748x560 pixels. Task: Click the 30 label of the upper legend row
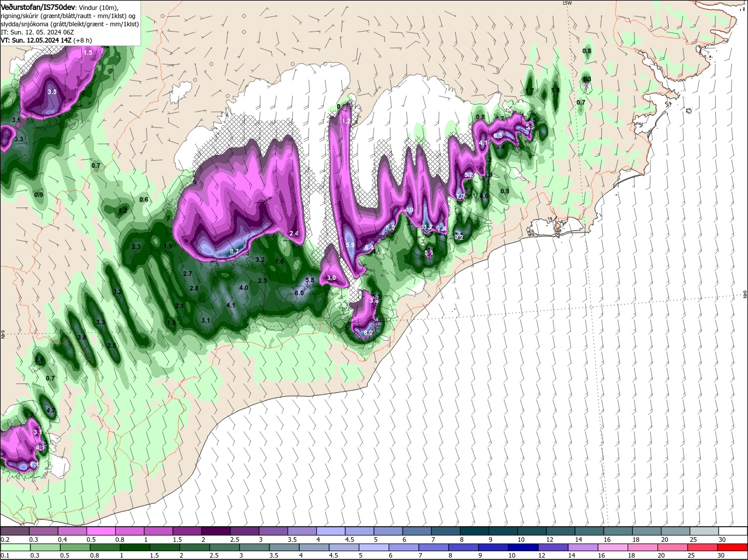pos(722,539)
